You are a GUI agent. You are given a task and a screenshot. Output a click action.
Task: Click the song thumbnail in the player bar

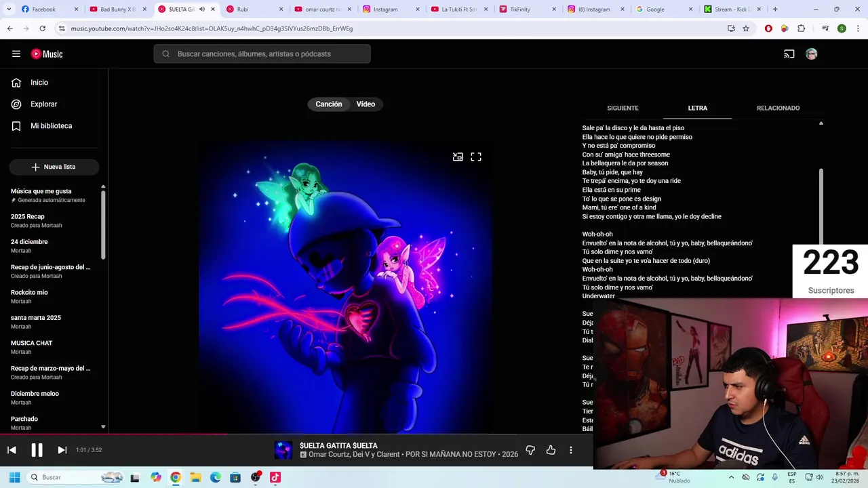point(283,450)
